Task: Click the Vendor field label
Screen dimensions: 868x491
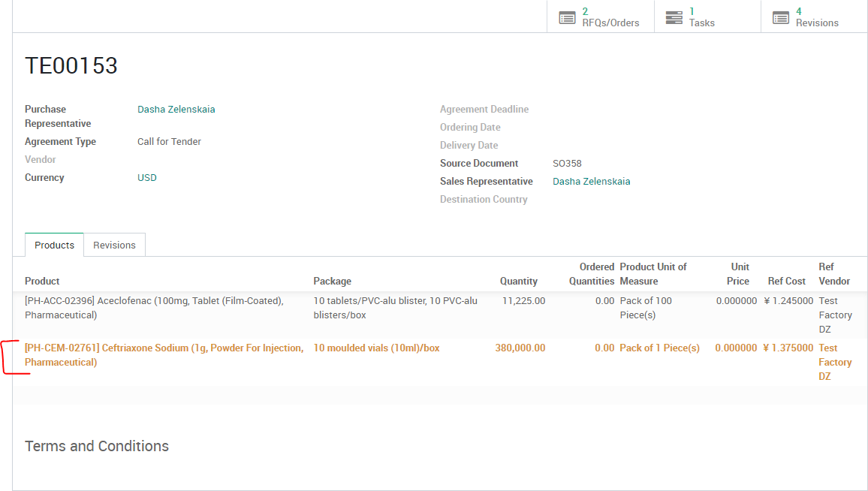Action: [x=41, y=159]
